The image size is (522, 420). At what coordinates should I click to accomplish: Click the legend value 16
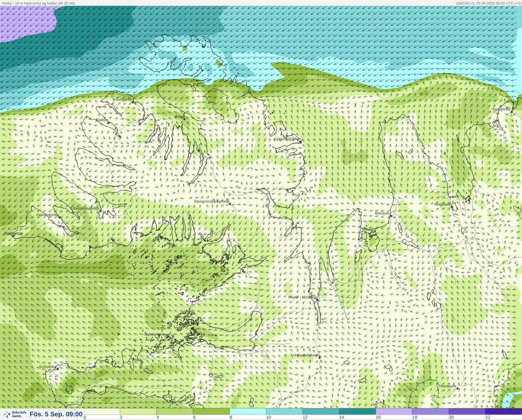(378, 417)
